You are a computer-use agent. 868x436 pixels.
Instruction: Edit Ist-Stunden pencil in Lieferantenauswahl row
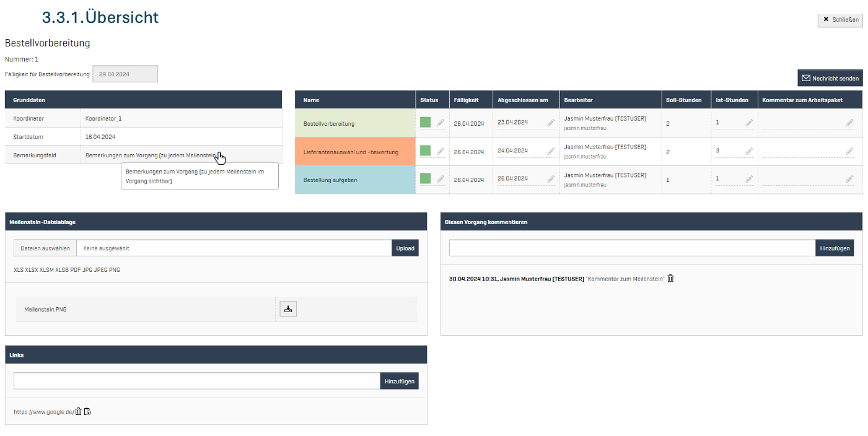748,151
